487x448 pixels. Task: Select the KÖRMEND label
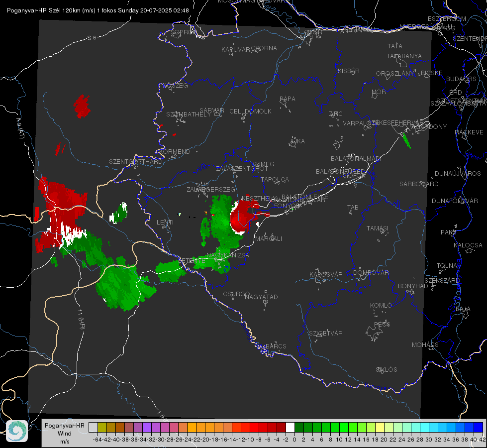coord(175,152)
